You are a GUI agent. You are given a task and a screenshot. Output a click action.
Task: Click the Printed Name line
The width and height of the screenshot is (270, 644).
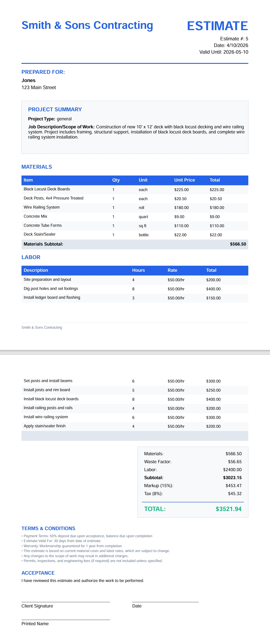(x=66, y=620)
